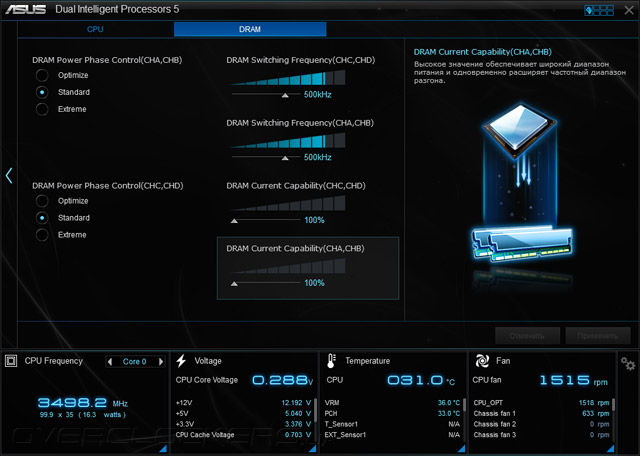Click the Отменить button

[527, 336]
